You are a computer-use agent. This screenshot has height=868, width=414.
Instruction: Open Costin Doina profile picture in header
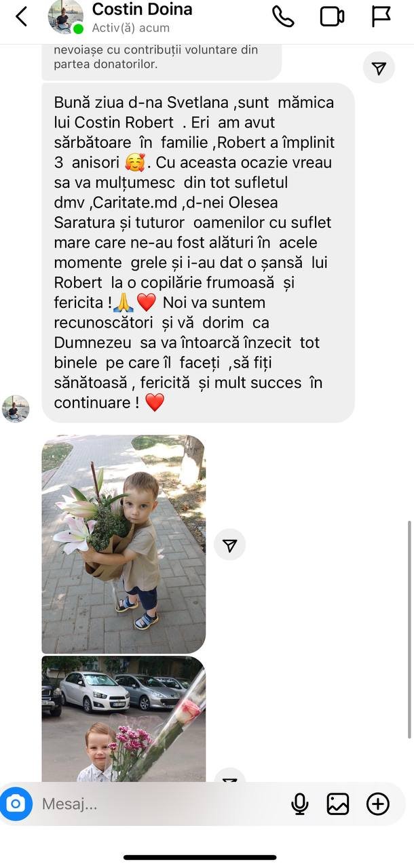[x=65, y=17]
